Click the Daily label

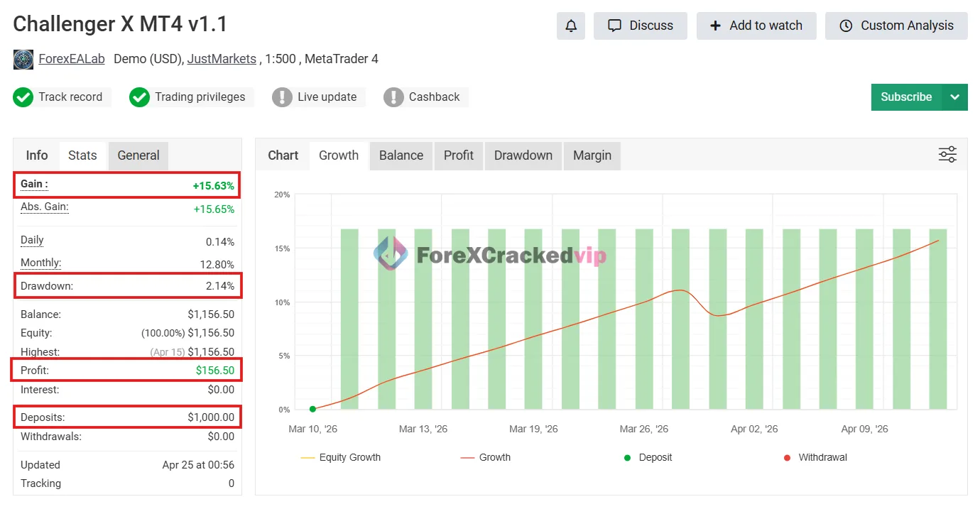tap(32, 240)
